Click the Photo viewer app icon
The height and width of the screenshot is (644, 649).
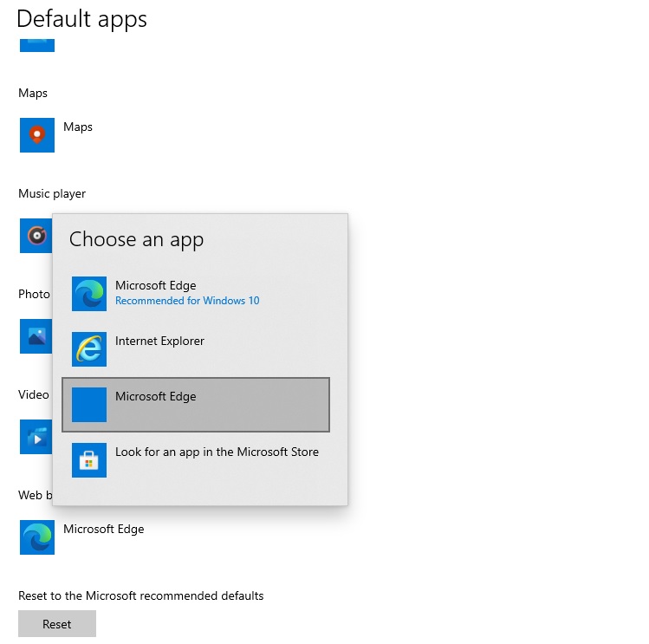[x=36, y=336]
